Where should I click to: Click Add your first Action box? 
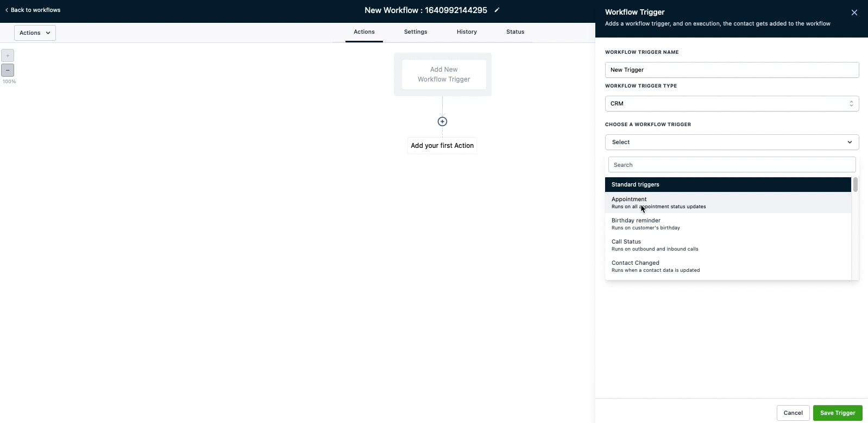coord(442,146)
